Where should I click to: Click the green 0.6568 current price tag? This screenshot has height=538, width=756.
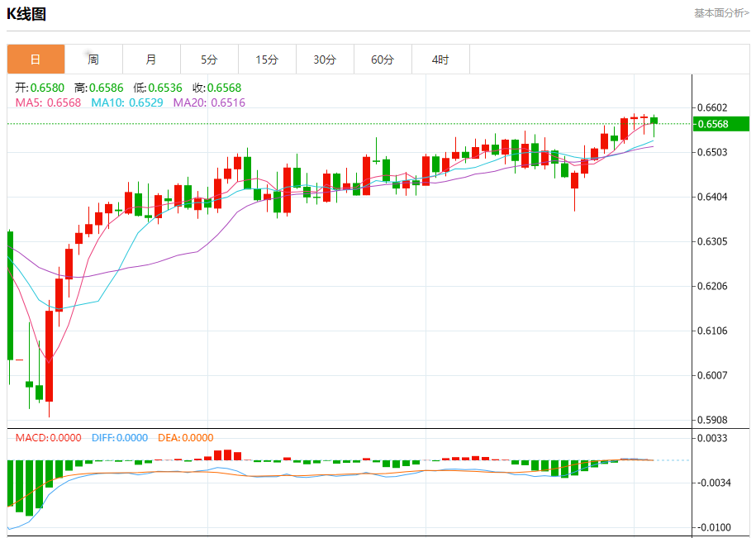point(720,124)
